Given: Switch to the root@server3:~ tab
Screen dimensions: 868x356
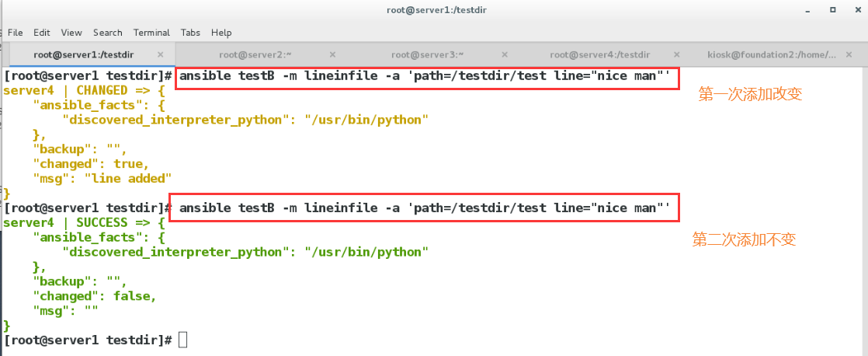Looking at the screenshot, I should (427, 55).
